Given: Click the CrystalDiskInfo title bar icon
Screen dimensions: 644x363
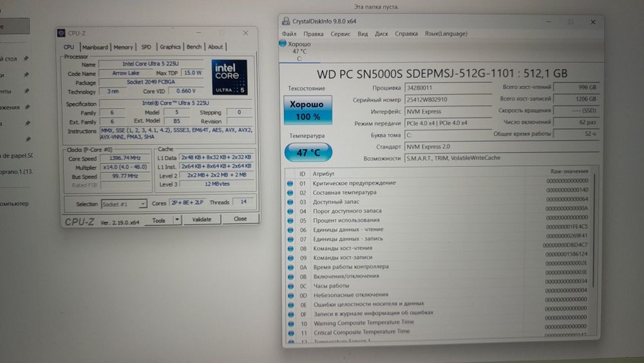Looking at the screenshot, I should [286, 21].
